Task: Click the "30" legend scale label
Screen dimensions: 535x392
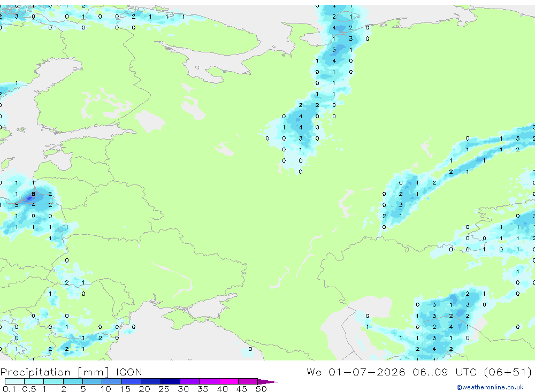Action: (183, 389)
